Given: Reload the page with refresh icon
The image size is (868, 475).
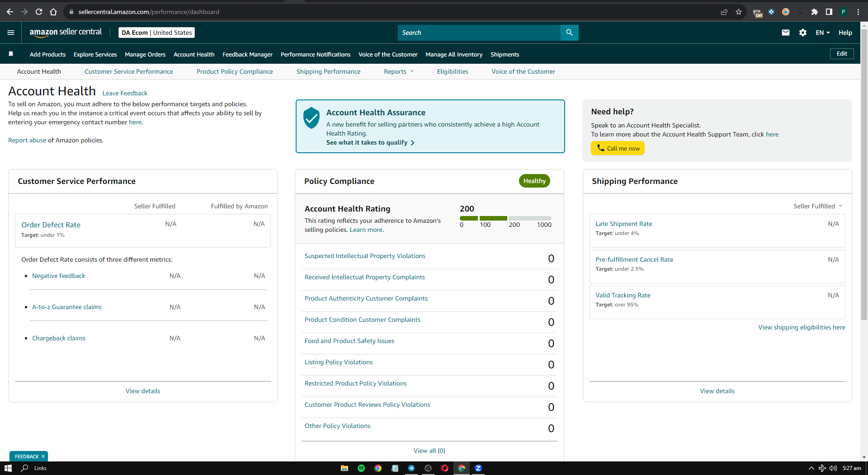Looking at the screenshot, I should (39, 12).
